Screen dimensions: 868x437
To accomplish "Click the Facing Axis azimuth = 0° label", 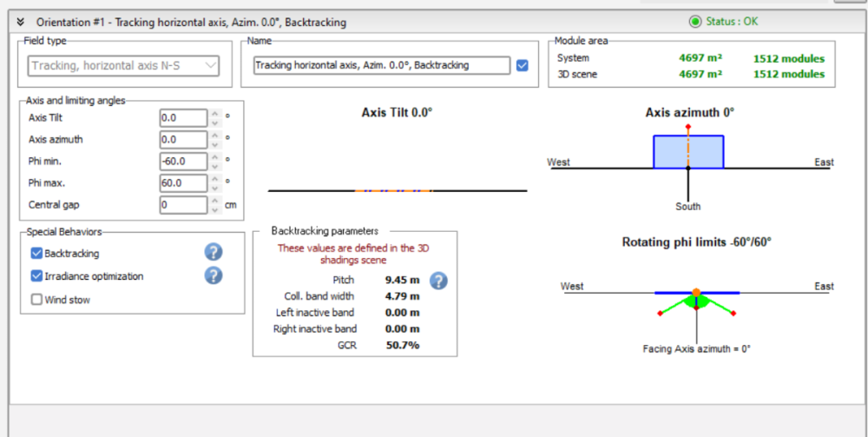I will point(696,349).
